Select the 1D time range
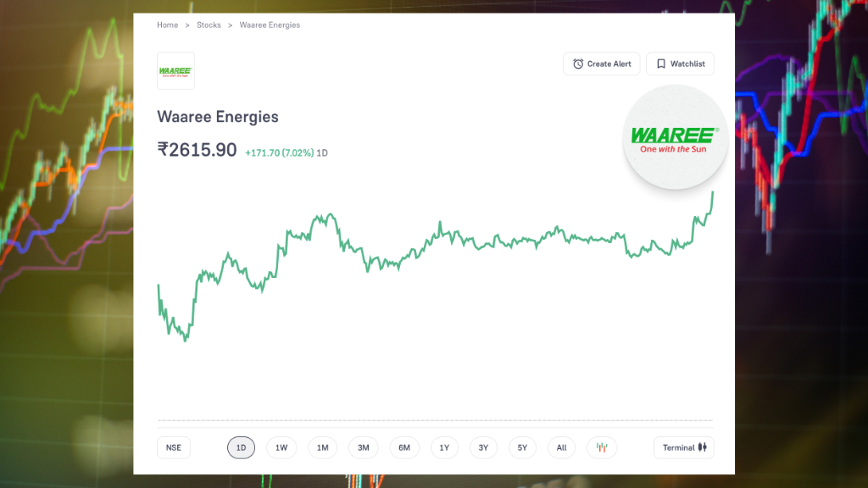Image resolution: width=868 pixels, height=488 pixels. pyautogui.click(x=241, y=447)
